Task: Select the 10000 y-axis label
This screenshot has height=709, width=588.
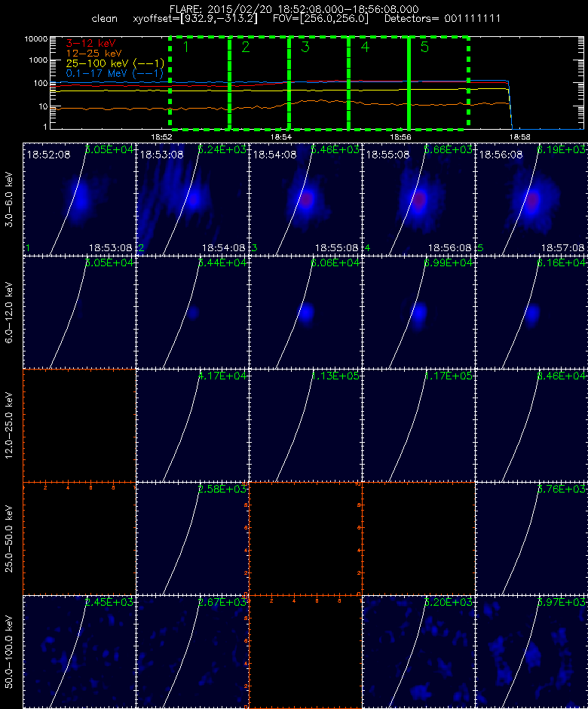Action: tap(36, 39)
